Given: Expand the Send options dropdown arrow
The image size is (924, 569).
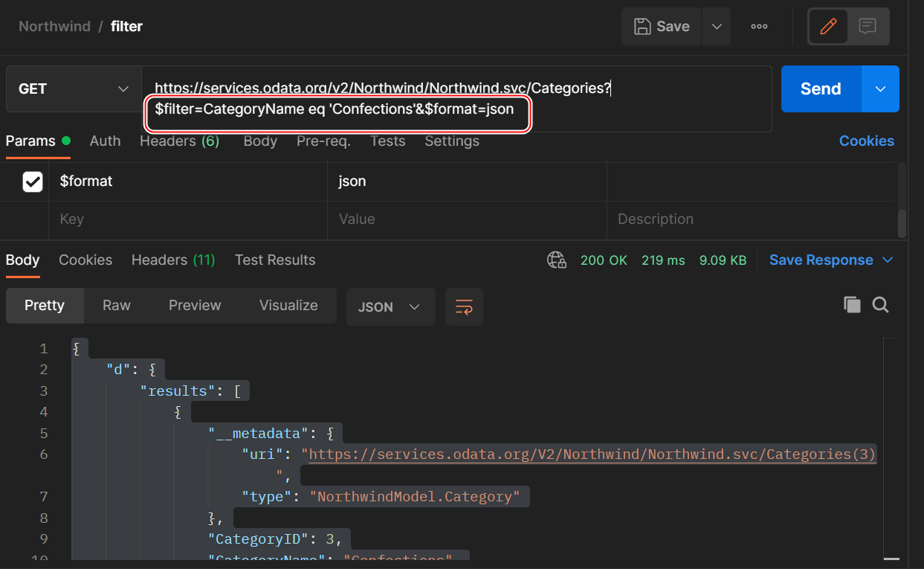Looking at the screenshot, I should click(881, 89).
